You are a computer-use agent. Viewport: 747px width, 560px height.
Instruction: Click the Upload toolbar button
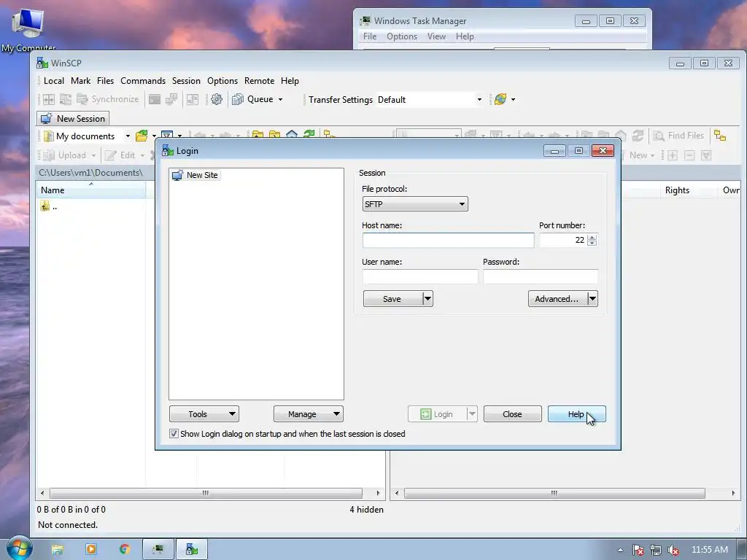[65, 155]
